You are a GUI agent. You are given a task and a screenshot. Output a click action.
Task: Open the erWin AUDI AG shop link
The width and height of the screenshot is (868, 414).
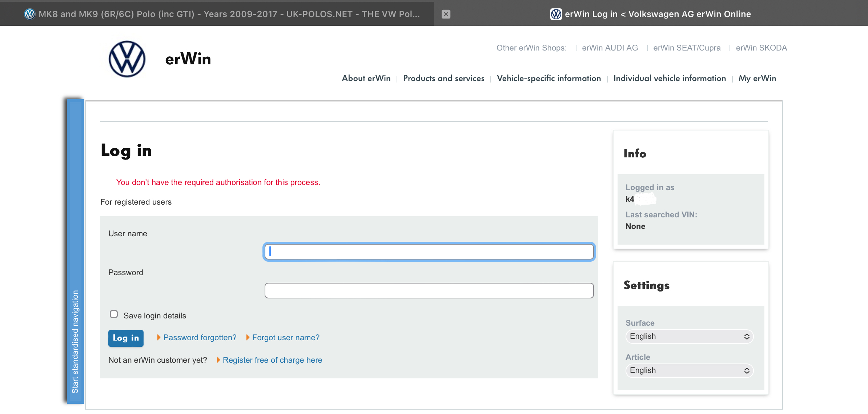(610, 48)
